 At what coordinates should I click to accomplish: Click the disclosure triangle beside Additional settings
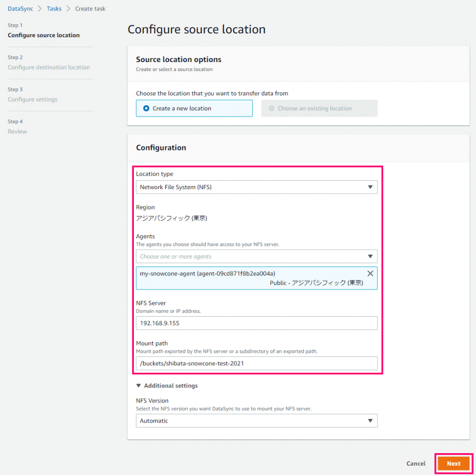click(x=139, y=386)
